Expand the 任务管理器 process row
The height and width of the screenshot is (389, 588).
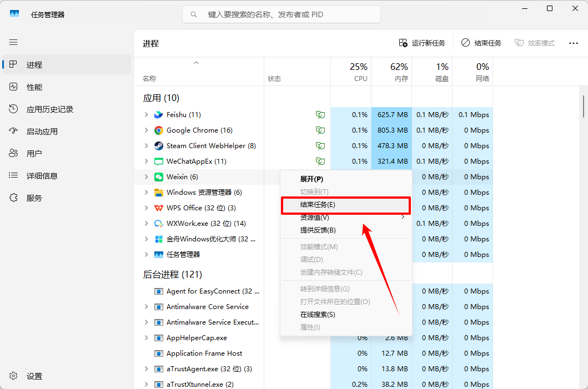tap(146, 255)
